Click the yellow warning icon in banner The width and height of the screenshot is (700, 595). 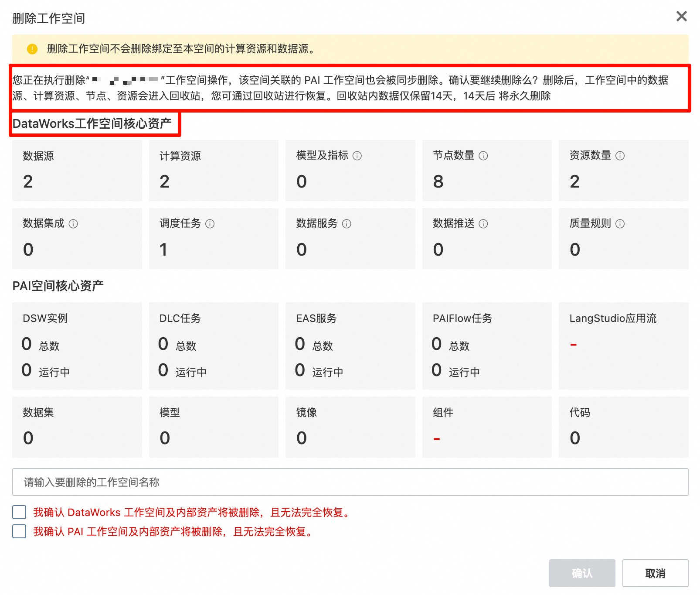point(32,49)
